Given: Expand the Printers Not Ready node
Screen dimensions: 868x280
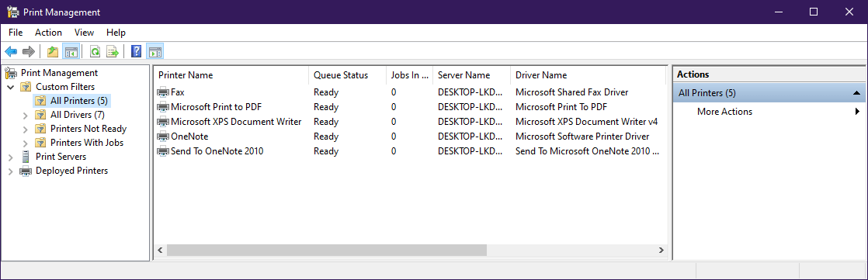Looking at the screenshot, I should pyautogui.click(x=25, y=129).
